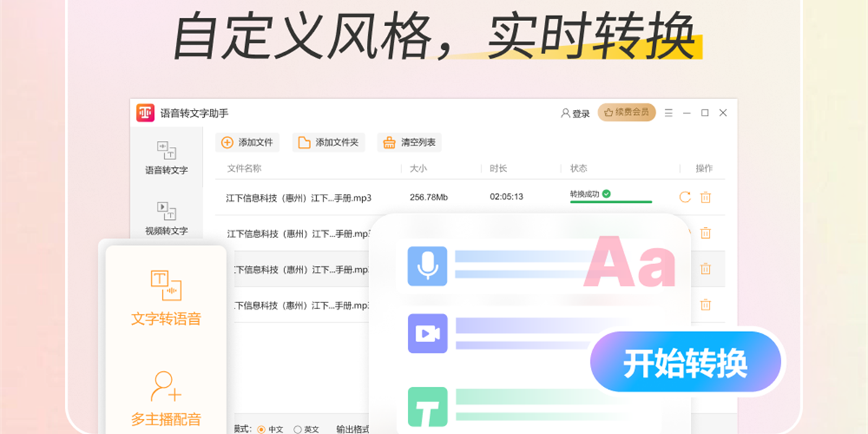The height and width of the screenshot is (434, 868).
Task: Open the hamburger menu icon in the title bar
Action: pos(668,113)
